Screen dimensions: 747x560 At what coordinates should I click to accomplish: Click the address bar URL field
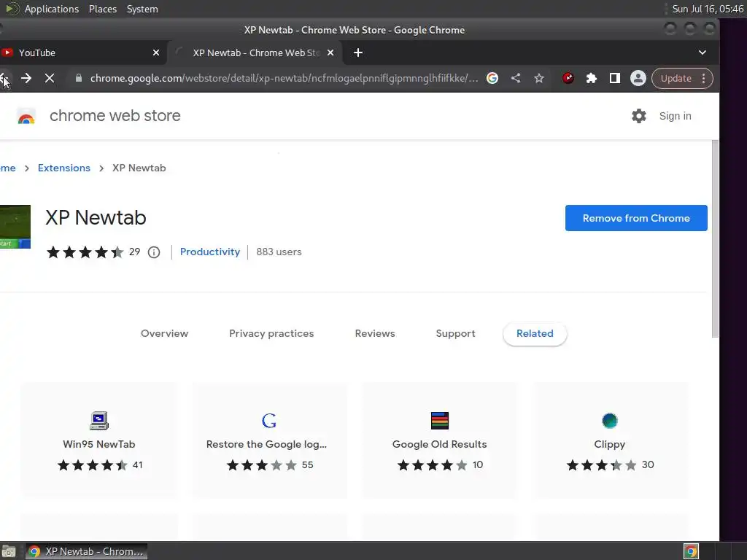284,78
